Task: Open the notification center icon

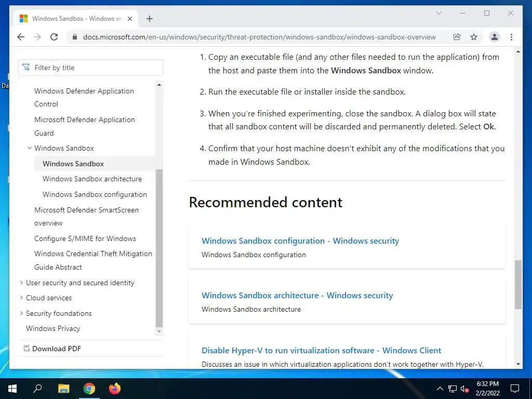Action: 515,389
